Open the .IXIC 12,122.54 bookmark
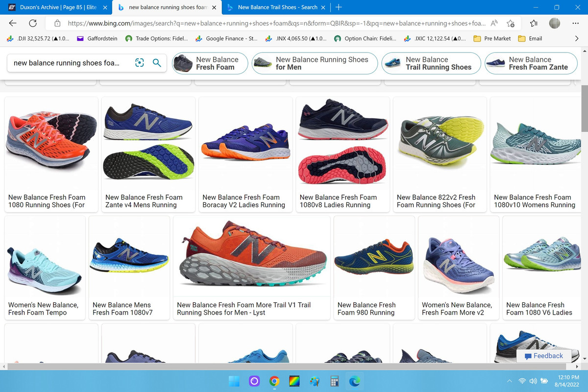Viewport: 588px width, 392px height. point(435,38)
